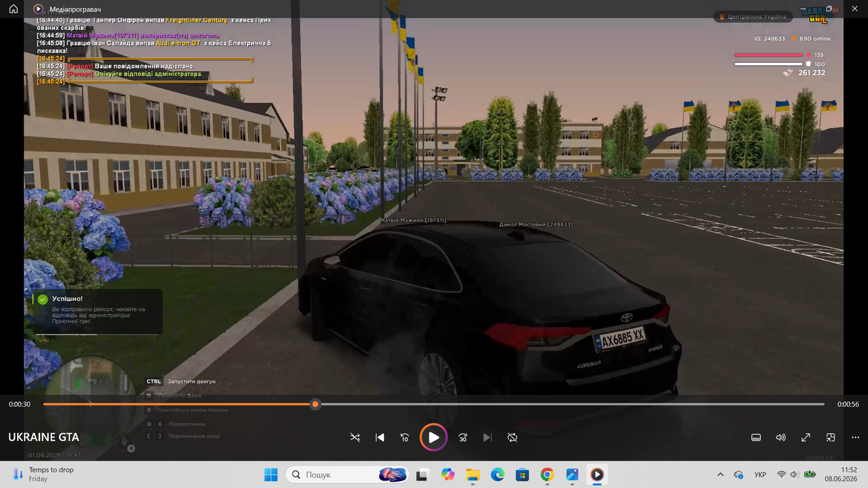Click the Media Player taskbar icon
This screenshot has width=868, height=488.
click(x=597, y=474)
